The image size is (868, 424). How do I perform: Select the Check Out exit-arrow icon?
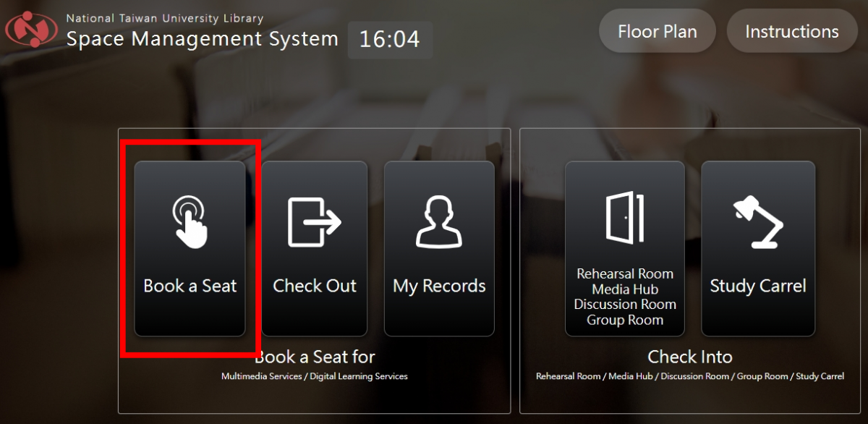click(315, 222)
